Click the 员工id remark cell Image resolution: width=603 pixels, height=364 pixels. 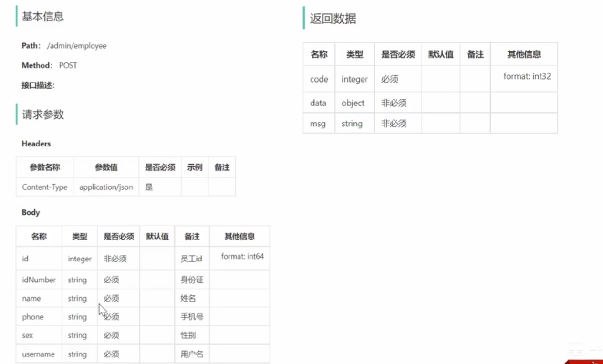click(x=192, y=259)
